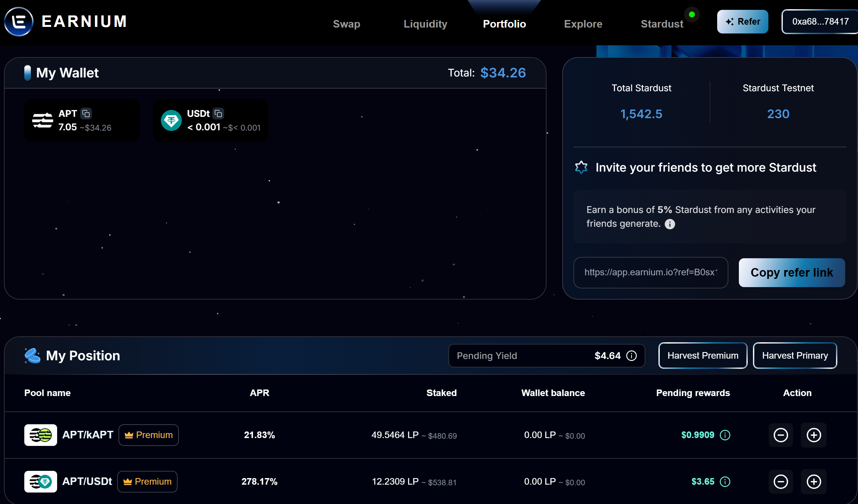This screenshot has height=504, width=858.
Task: Click Copy refer link button
Action: pos(792,273)
